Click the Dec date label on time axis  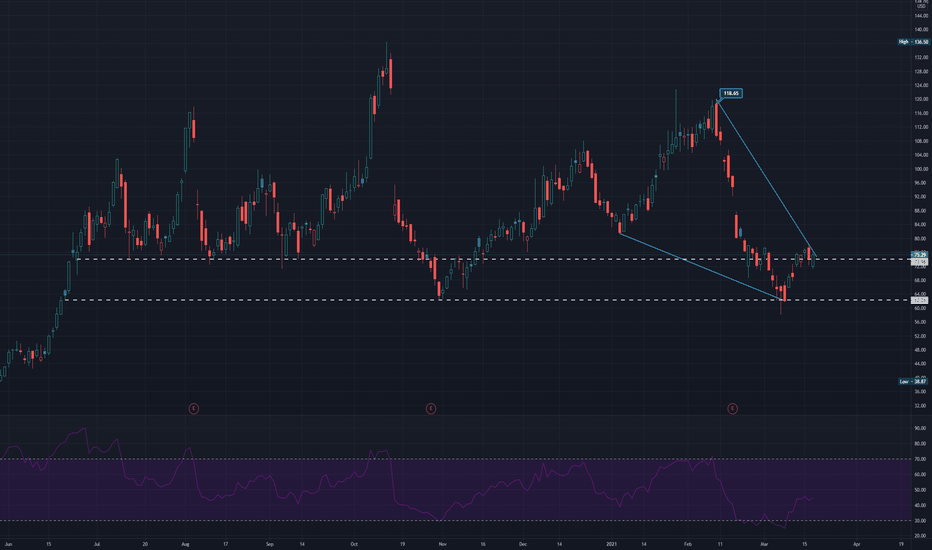tap(522, 544)
